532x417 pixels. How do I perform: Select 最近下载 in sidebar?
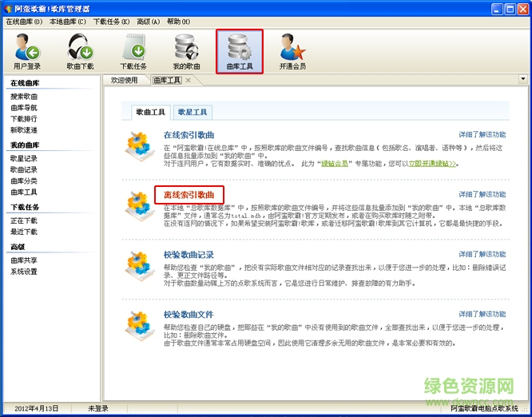click(24, 232)
